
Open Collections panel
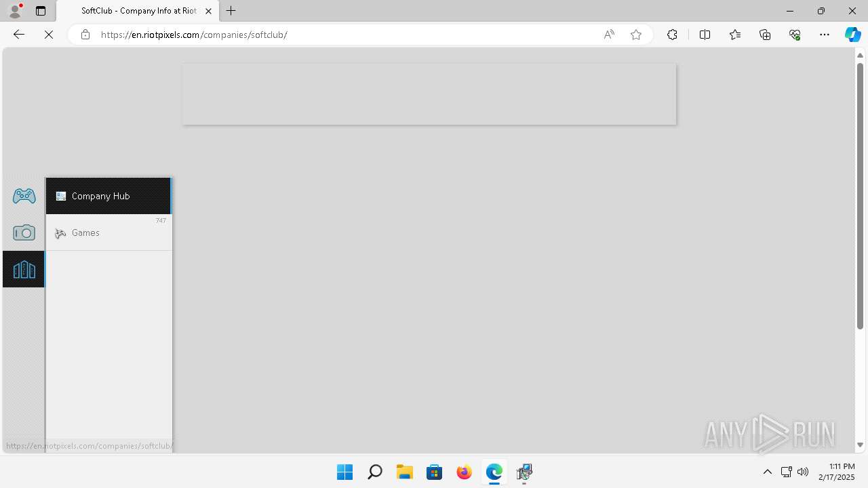(x=765, y=35)
